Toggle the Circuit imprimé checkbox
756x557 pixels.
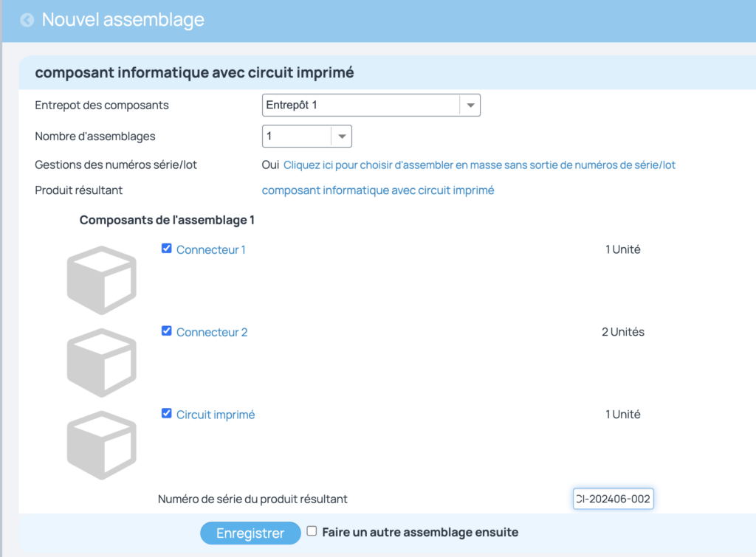click(166, 413)
